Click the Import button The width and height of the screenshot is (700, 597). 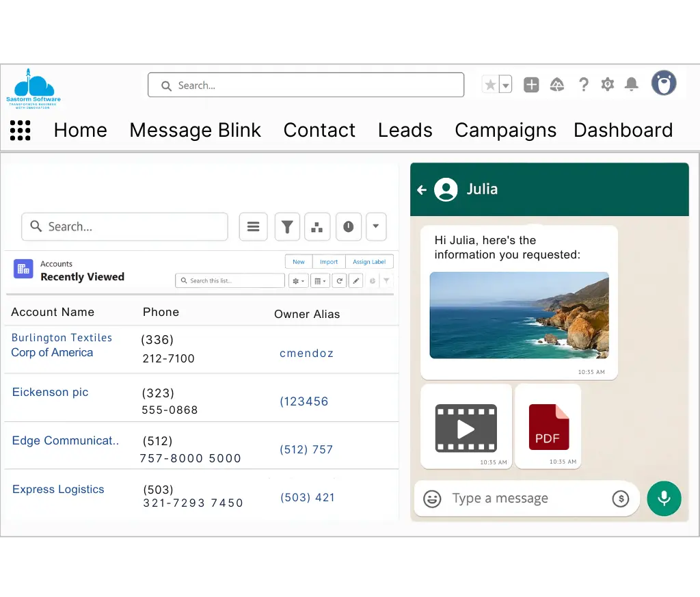pyautogui.click(x=329, y=262)
